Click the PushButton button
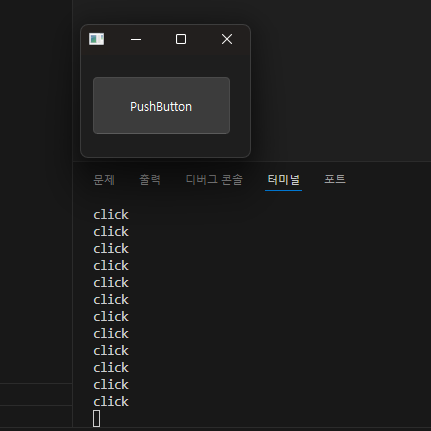This screenshot has width=431, height=431. (x=161, y=106)
